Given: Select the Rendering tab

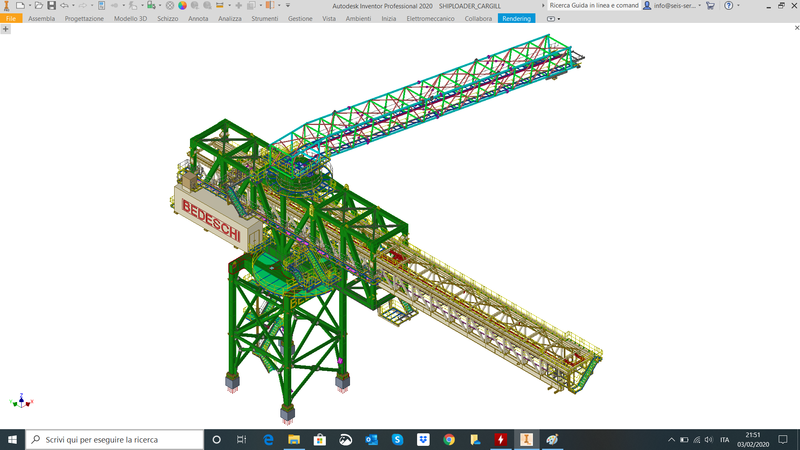Looking at the screenshot, I should (x=516, y=19).
